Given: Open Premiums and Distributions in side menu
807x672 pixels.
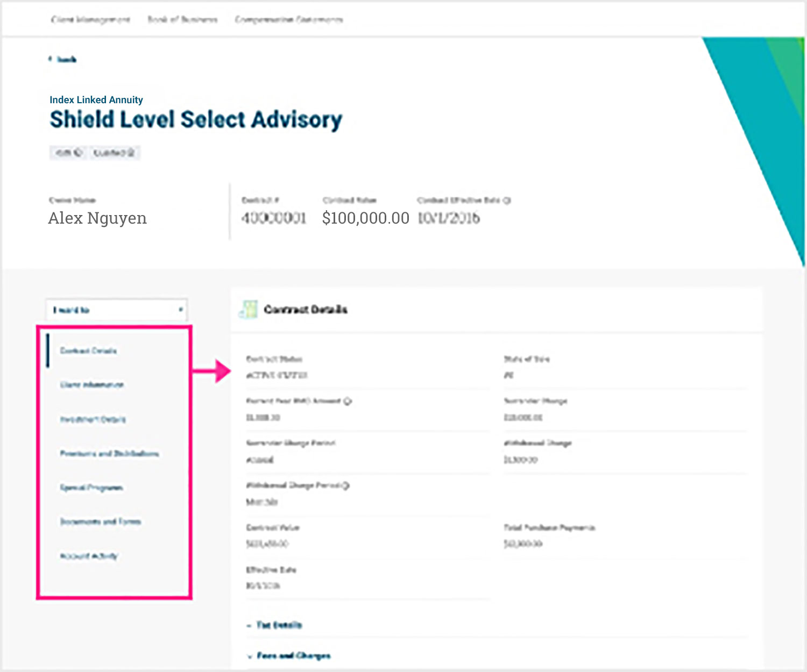Looking at the screenshot, I should tap(109, 454).
